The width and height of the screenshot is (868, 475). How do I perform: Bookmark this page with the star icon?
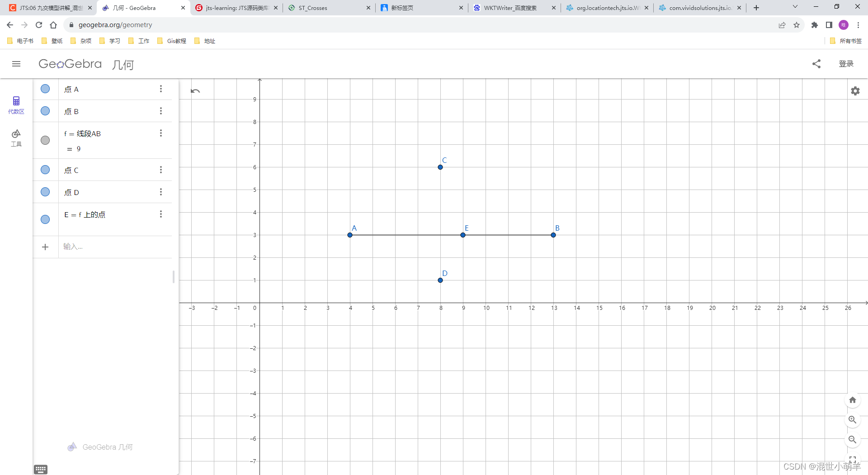pos(797,25)
